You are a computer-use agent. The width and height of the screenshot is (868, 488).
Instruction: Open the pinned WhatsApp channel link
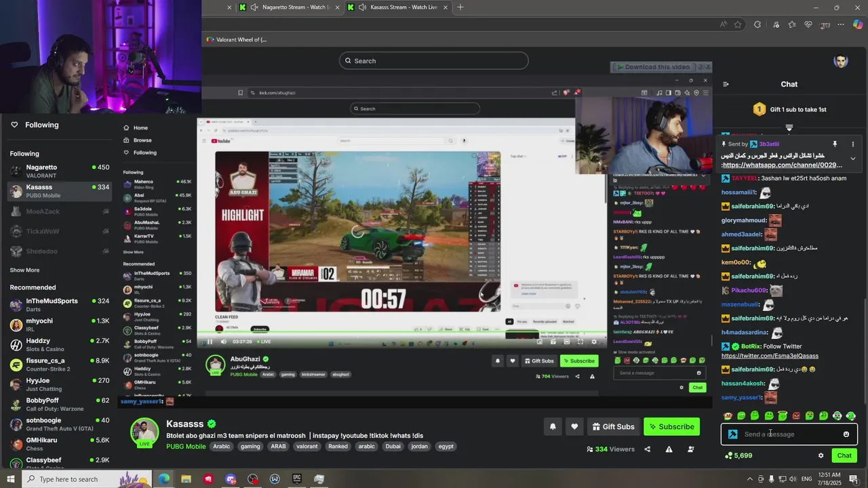point(782,165)
